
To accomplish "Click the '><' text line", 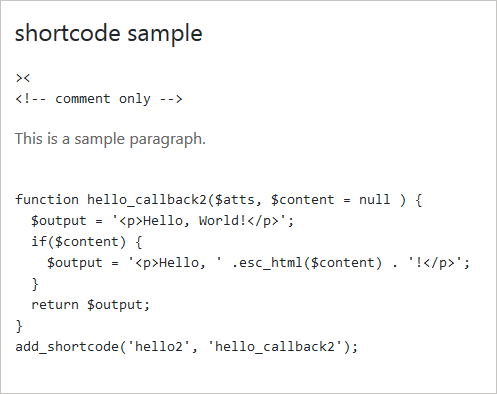I will point(23,78).
